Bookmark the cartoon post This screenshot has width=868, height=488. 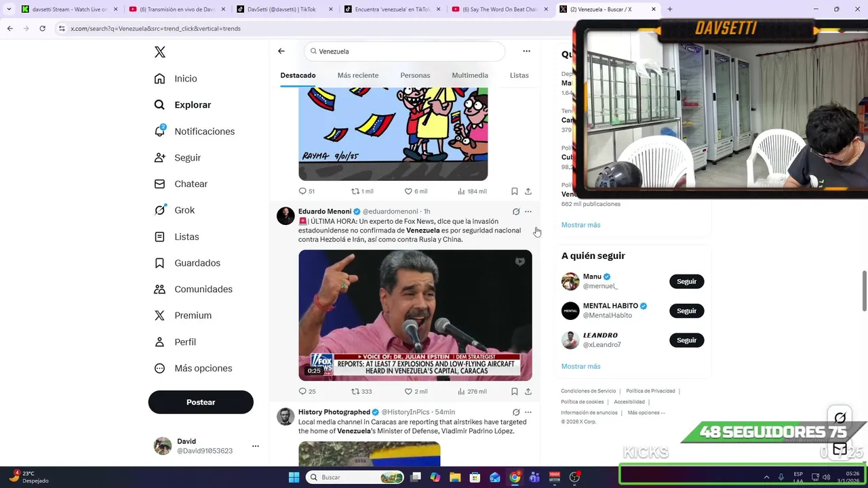click(x=515, y=191)
